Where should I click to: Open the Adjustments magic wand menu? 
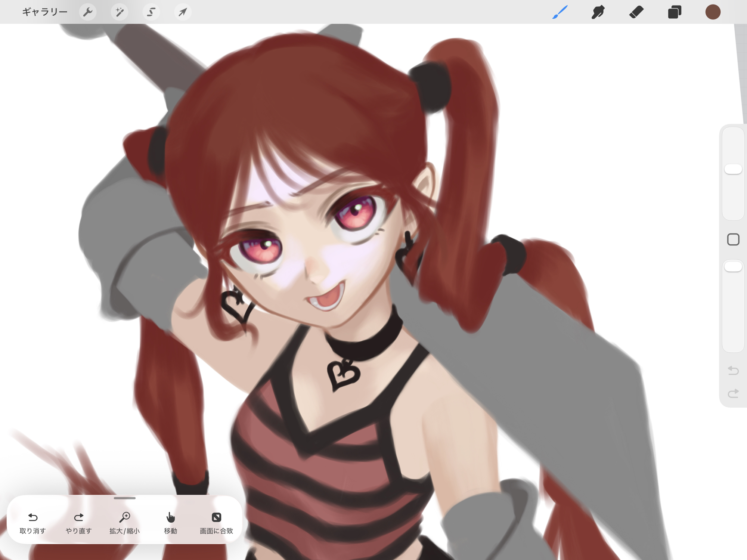120,12
